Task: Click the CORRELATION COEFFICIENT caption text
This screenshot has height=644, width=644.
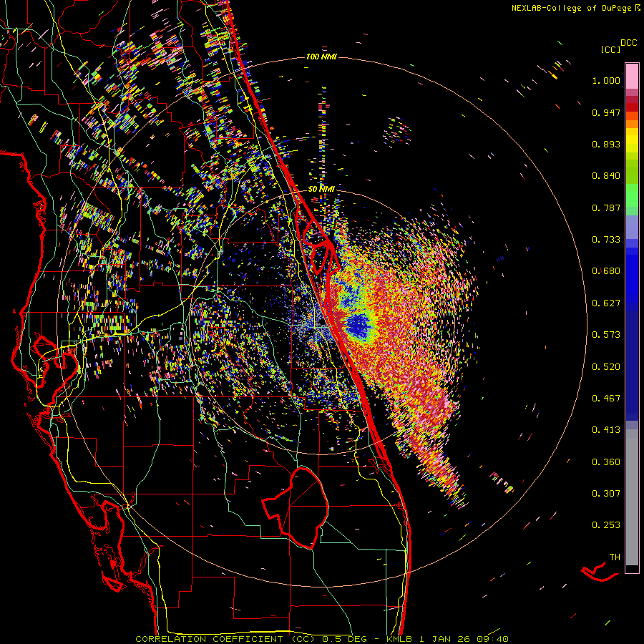Action: 209,639
